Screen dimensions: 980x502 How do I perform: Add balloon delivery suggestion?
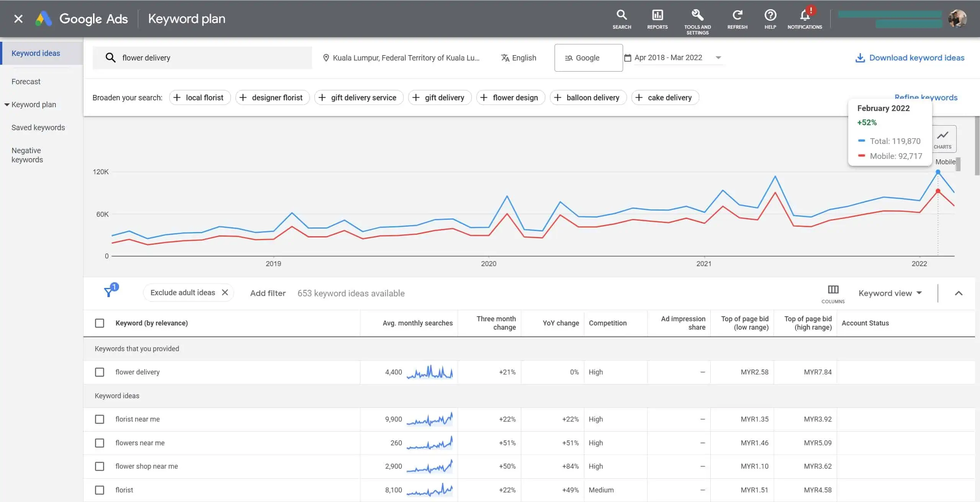coord(588,98)
